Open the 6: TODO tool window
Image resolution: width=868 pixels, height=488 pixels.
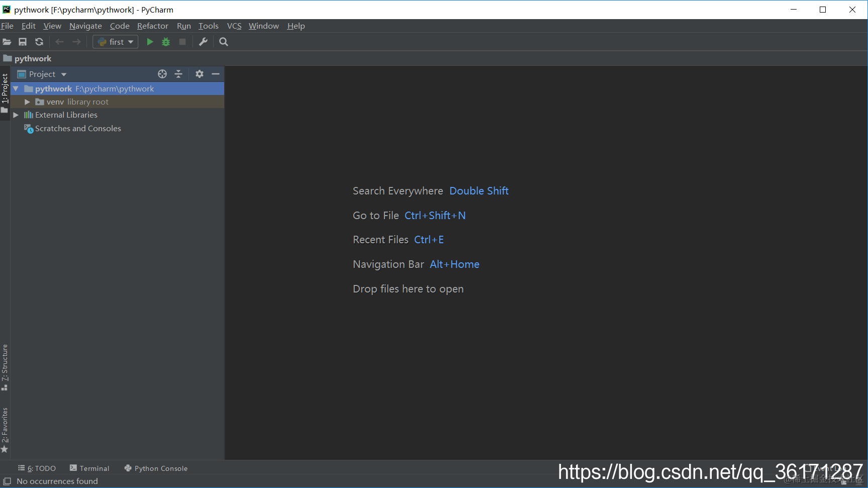(37, 468)
